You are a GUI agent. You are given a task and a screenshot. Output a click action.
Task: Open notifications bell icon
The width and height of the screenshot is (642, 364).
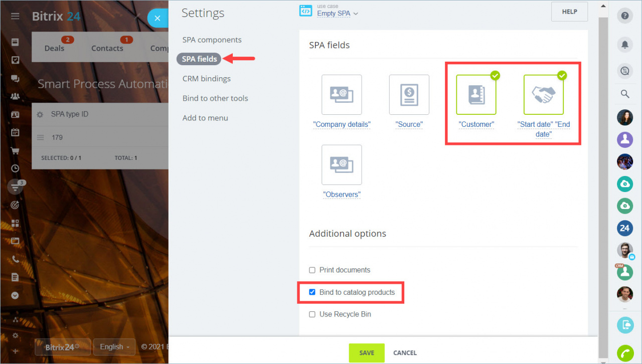625,45
